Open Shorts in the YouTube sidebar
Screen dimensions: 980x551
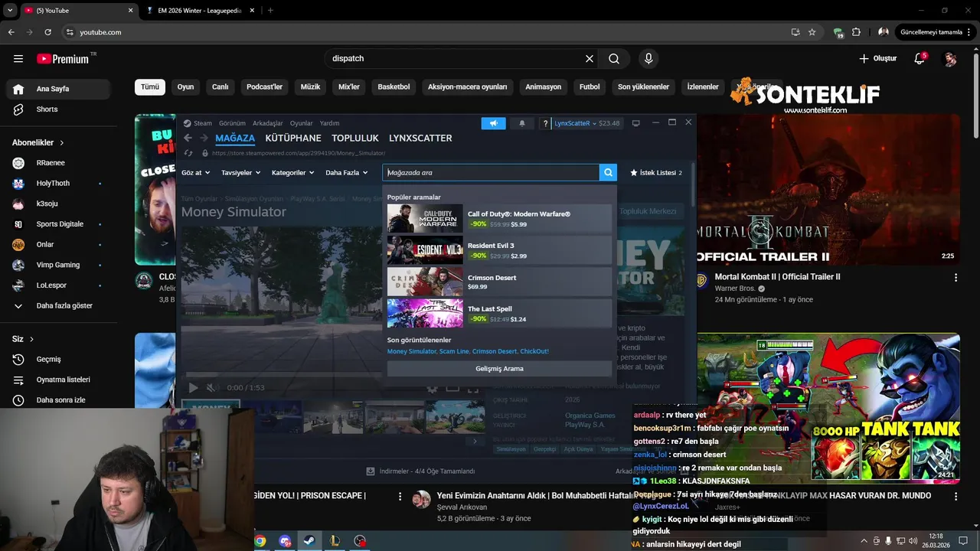pyautogui.click(x=47, y=109)
